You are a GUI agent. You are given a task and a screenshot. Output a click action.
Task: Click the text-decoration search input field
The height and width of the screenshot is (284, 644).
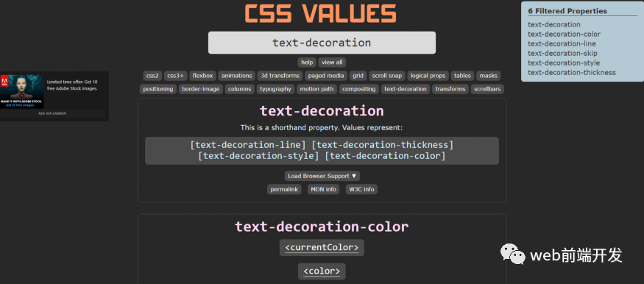[322, 43]
